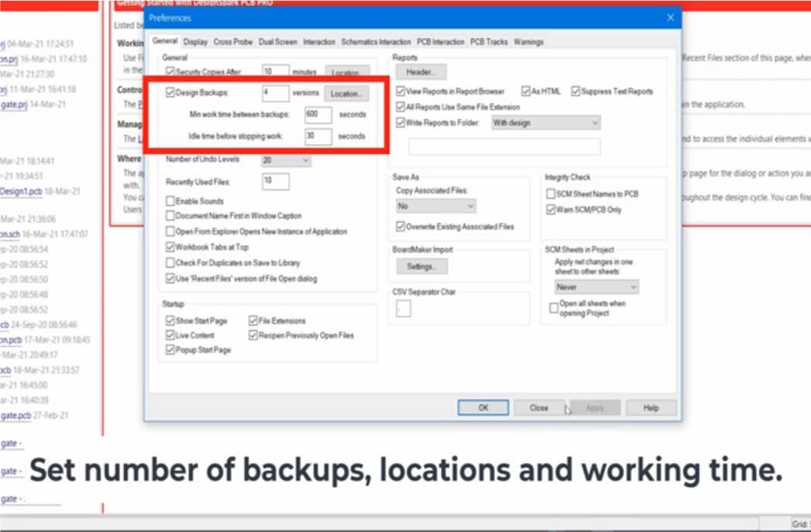This screenshot has width=811, height=532.
Task: Confirm with the OK button
Action: tap(483, 407)
